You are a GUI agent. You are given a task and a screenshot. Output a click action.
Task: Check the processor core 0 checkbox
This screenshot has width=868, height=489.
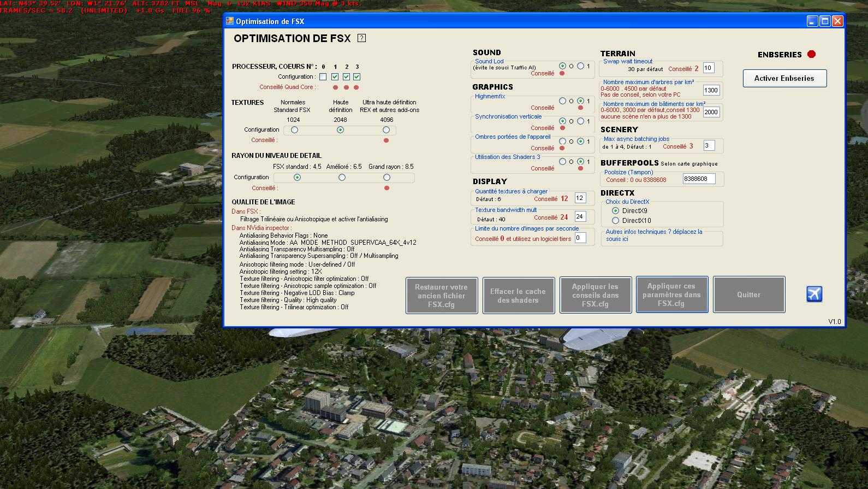323,77
